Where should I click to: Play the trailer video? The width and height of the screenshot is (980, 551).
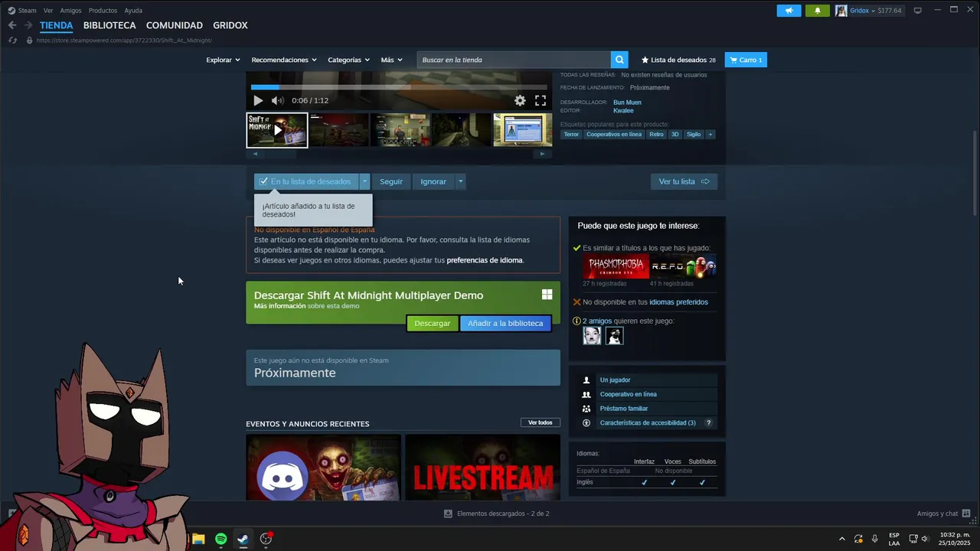258,100
